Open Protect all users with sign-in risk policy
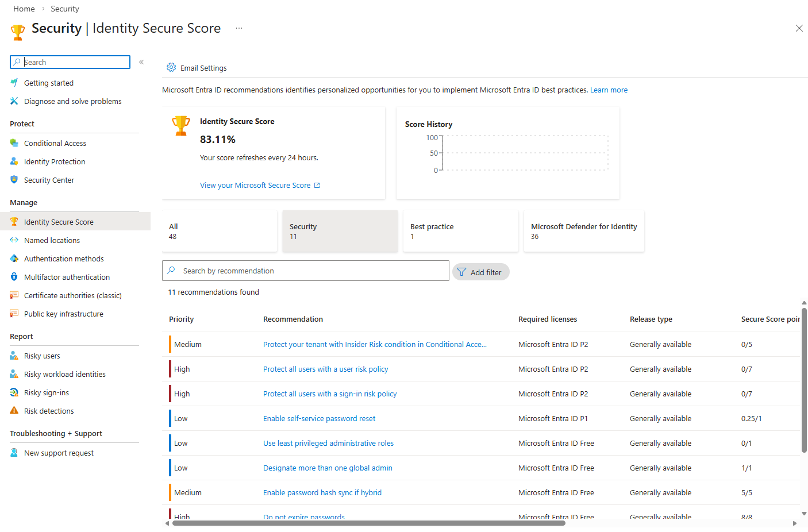This screenshot has height=532, width=808. [330, 394]
